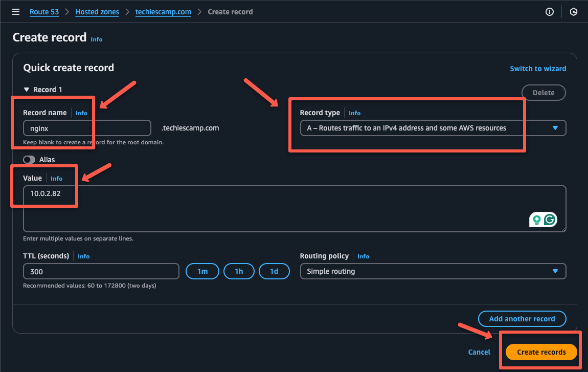588x372 pixels.
Task: Click 'Enter multiple values on separate lines.' hint
Action: 78,238
